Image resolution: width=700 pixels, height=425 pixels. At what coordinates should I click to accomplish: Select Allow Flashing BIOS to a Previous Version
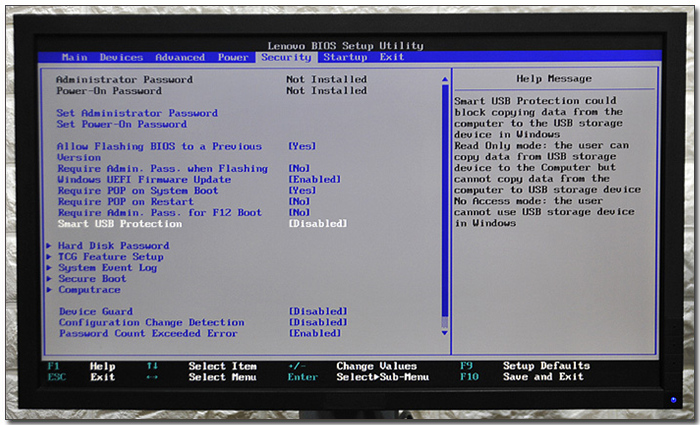point(159,152)
